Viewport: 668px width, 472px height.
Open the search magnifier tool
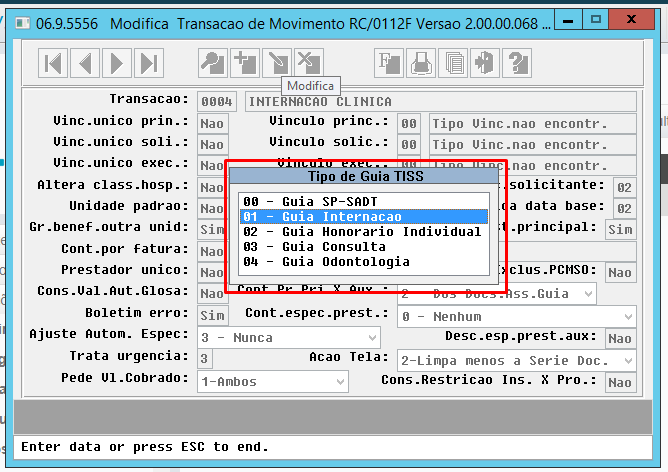click(x=213, y=63)
